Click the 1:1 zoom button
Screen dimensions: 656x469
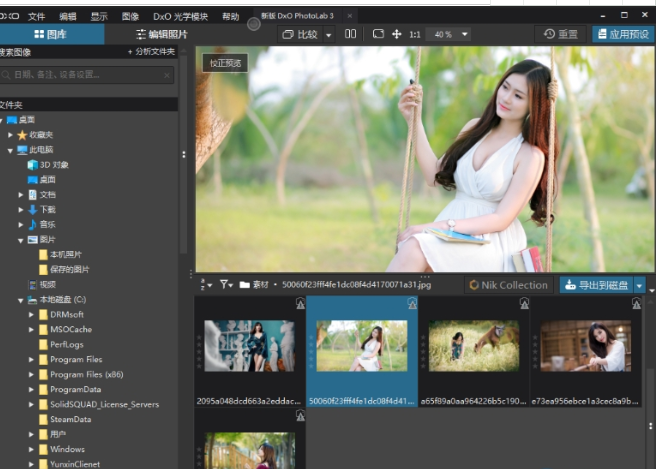414,34
